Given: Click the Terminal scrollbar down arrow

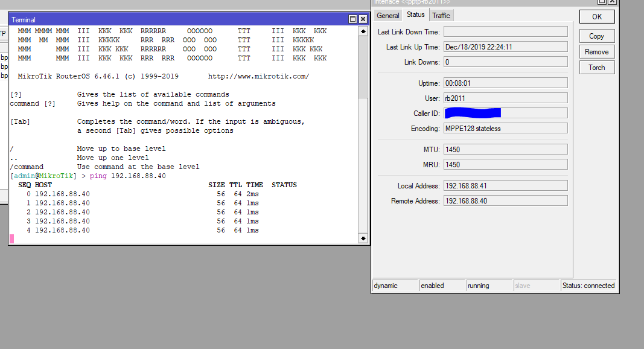Looking at the screenshot, I should click(363, 239).
